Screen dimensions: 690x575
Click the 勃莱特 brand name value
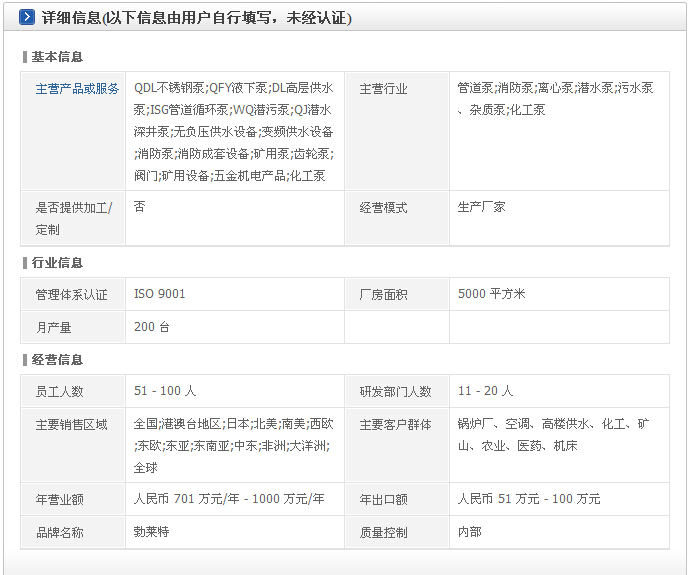click(x=151, y=532)
